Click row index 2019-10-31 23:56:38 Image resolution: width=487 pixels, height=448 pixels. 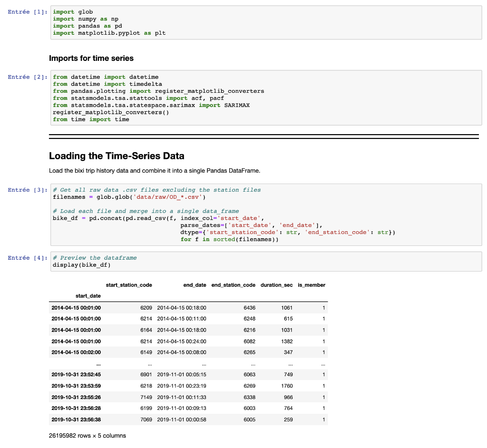76,419
